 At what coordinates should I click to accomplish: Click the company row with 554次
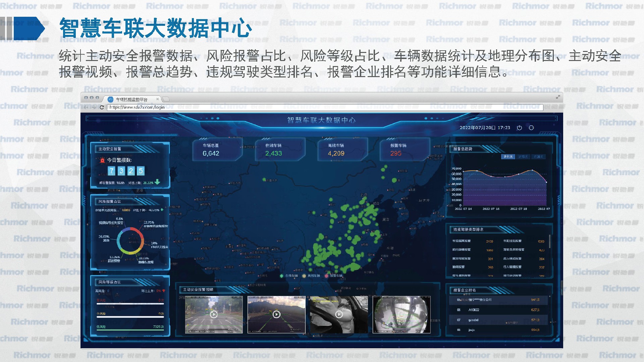click(x=498, y=330)
